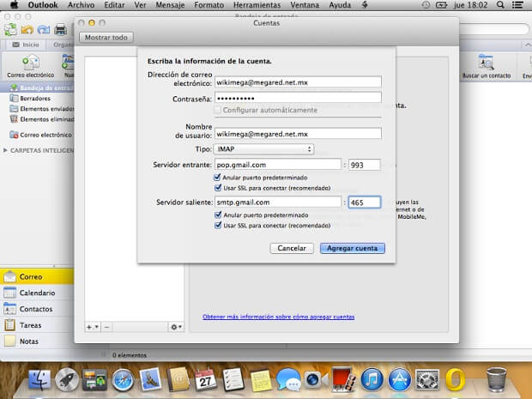Open Finder from the Dock
532x399 pixels.
(39, 379)
